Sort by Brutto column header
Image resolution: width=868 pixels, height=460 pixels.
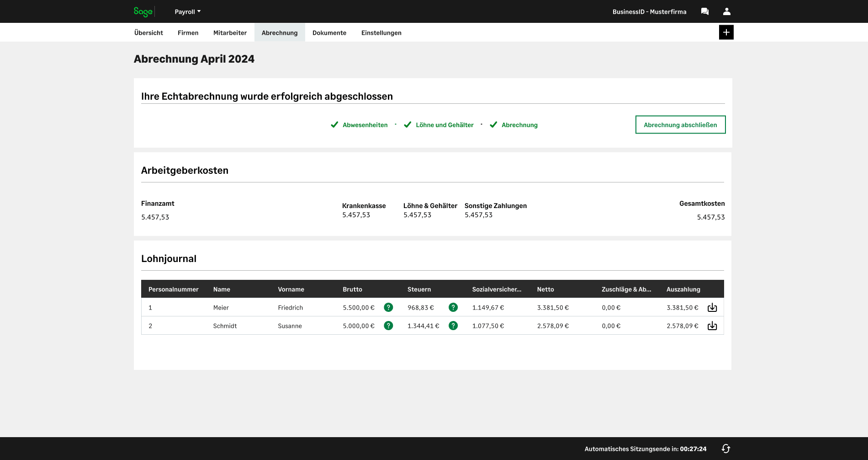352,289
